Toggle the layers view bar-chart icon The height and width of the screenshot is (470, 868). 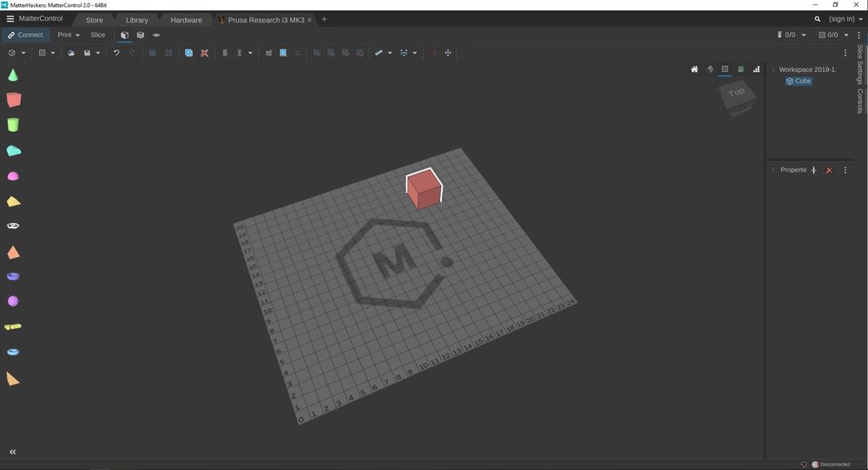[x=756, y=70]
